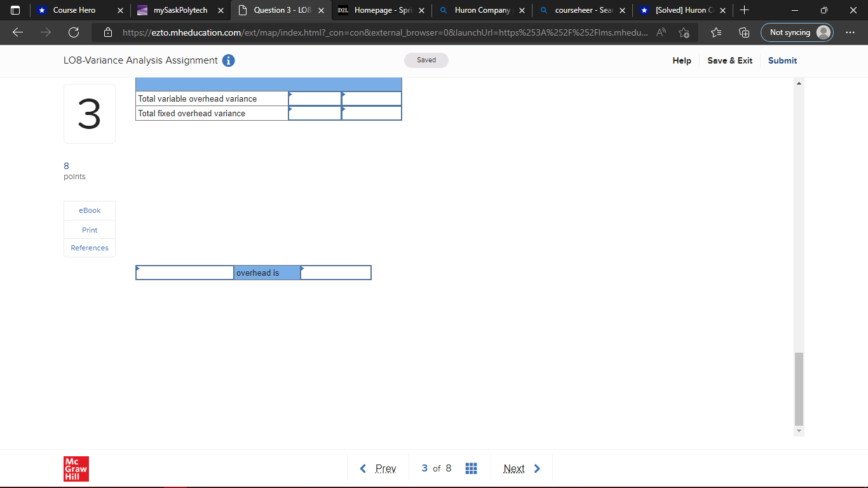Go to the Prev question
Image resolution: width=868 pixels, height=488 pixels.
coord(378,469)
